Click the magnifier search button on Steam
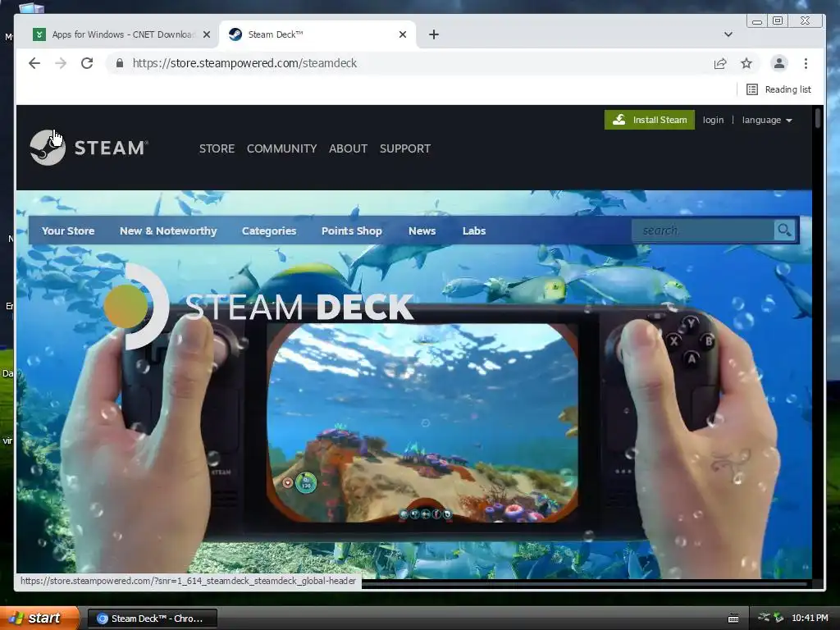 [x=784, y=231]
